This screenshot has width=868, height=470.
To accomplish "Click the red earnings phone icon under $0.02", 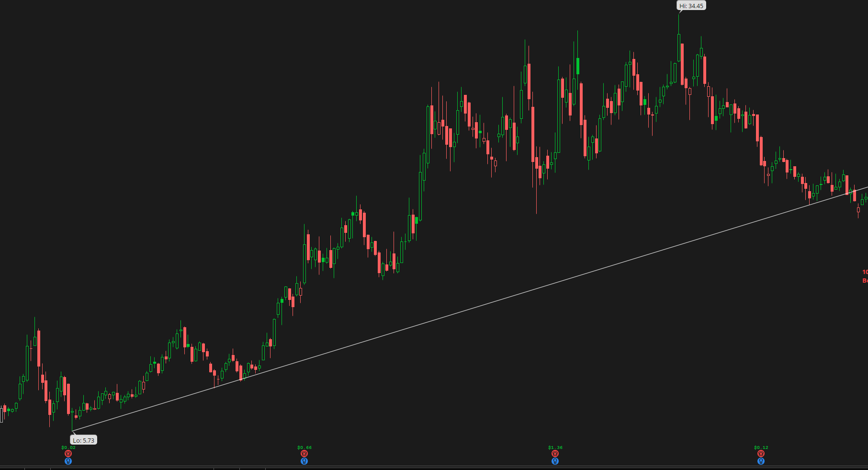I will (68, 453).
